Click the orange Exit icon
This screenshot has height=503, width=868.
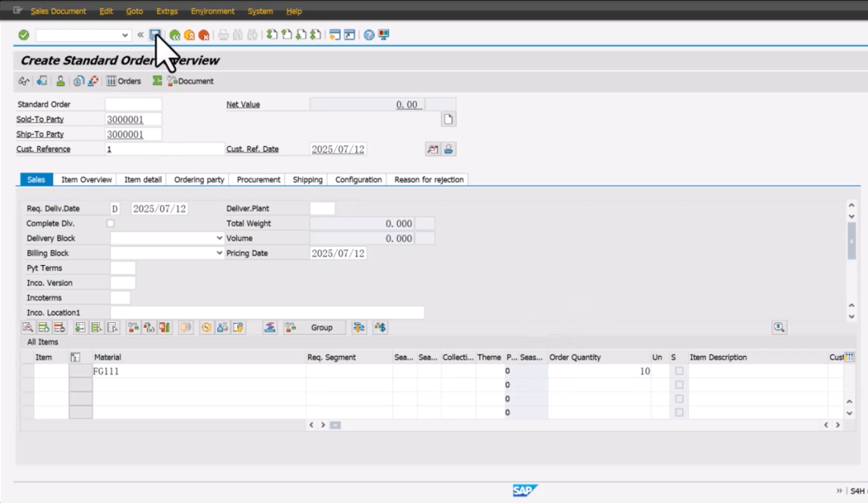pos(190,35)
